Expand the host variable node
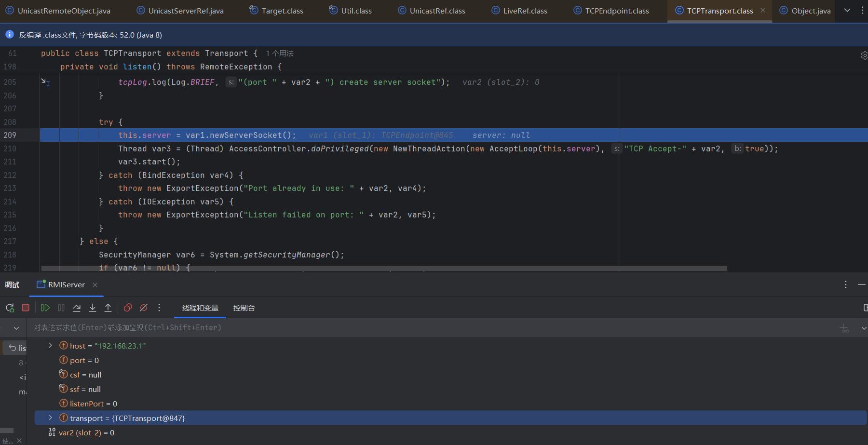This screenshot has width=868, height=445. pyautogui.click(x=50, y=346)
